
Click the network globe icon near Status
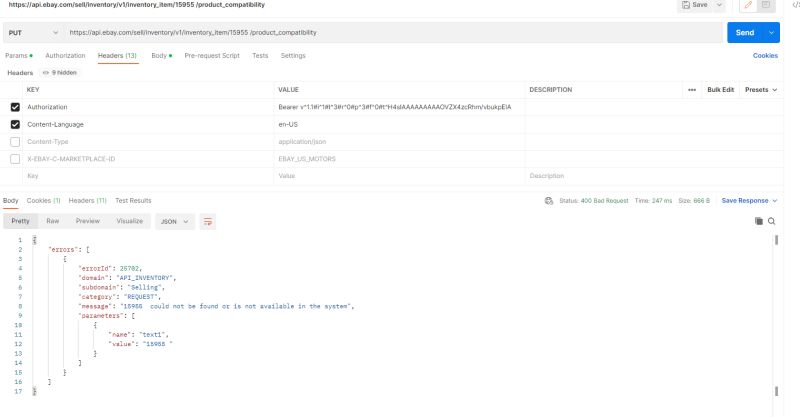pos(549,201)
